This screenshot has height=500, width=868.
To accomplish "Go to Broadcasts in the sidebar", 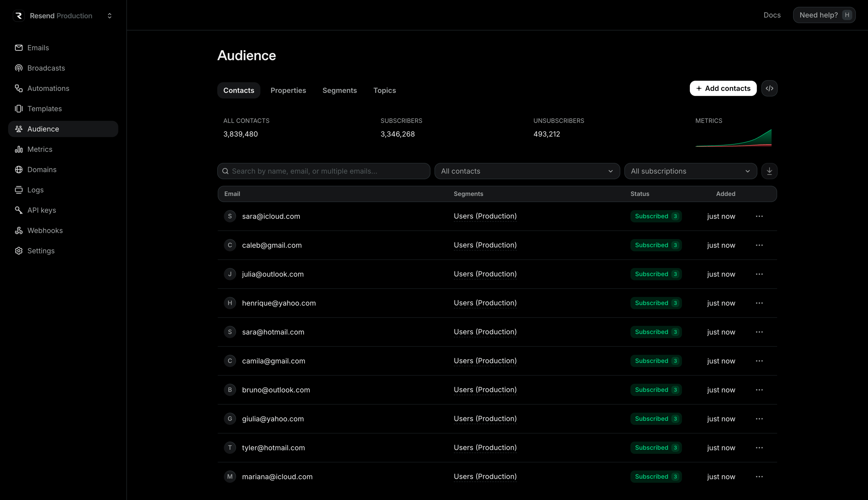I will click(63, 68).
